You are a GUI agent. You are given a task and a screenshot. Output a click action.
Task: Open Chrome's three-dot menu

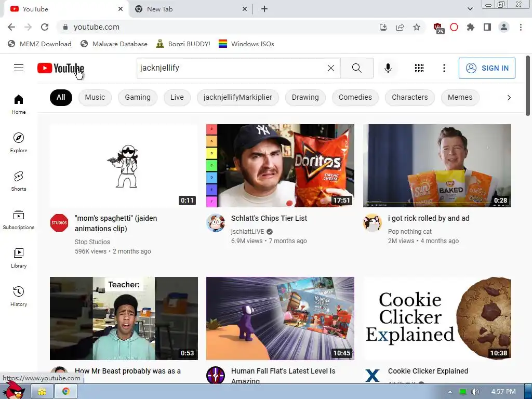(521, 27)
